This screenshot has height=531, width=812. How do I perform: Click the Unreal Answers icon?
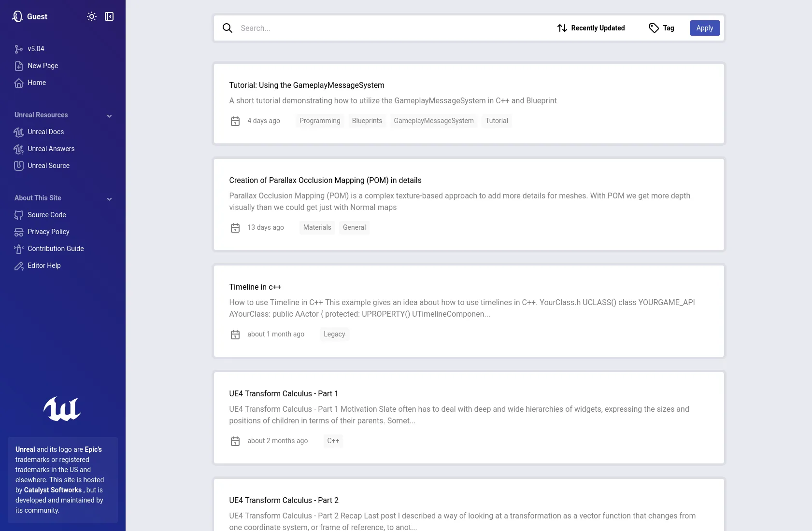tap(19, 149)
